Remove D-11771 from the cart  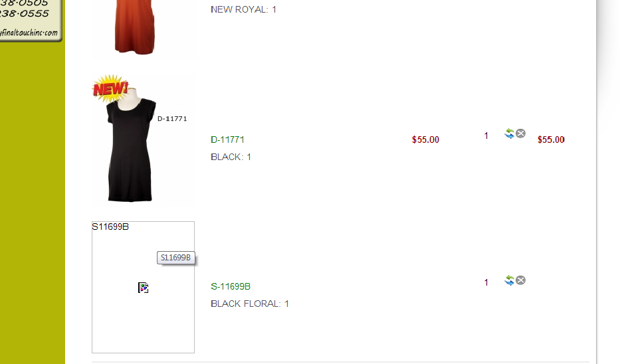[x=521, y=134]
